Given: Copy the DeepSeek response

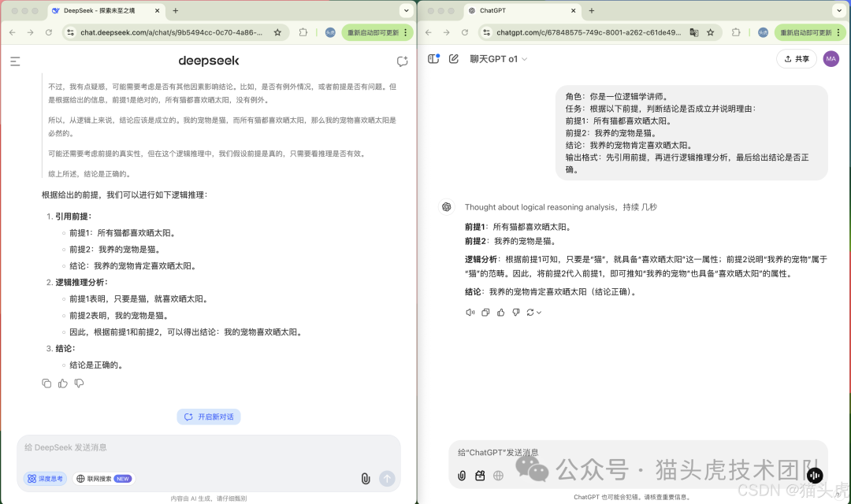Looking at the screenshot, I should [x=46, y=384].
